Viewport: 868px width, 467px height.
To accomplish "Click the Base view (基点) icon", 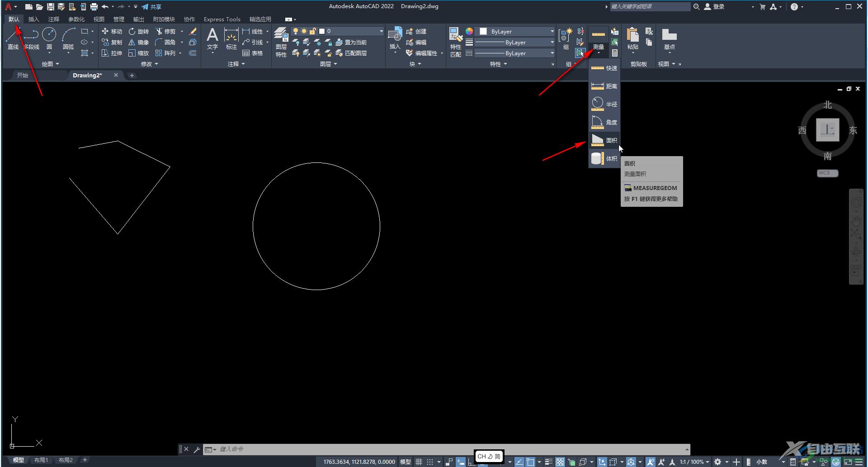I will (669, 38).
